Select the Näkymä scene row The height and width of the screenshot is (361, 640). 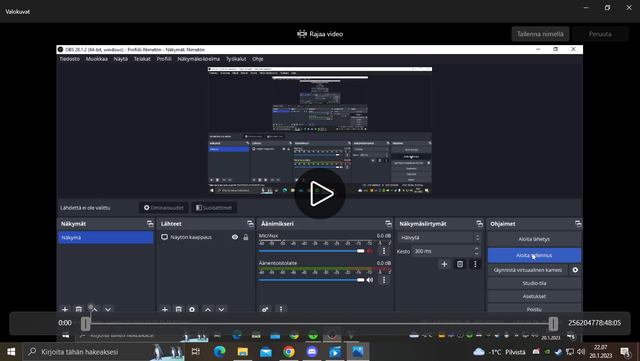(105, 237)
